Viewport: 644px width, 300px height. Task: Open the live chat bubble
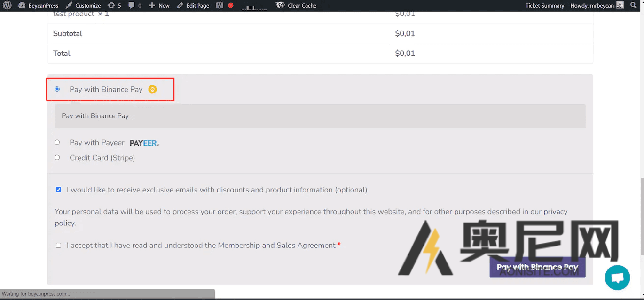tap(617, 277)
